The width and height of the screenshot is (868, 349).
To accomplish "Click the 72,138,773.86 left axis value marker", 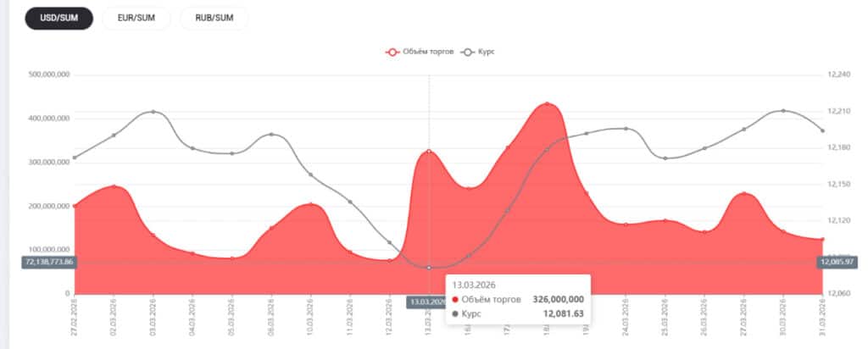I will pyautogui.click(x=50, y=262).
